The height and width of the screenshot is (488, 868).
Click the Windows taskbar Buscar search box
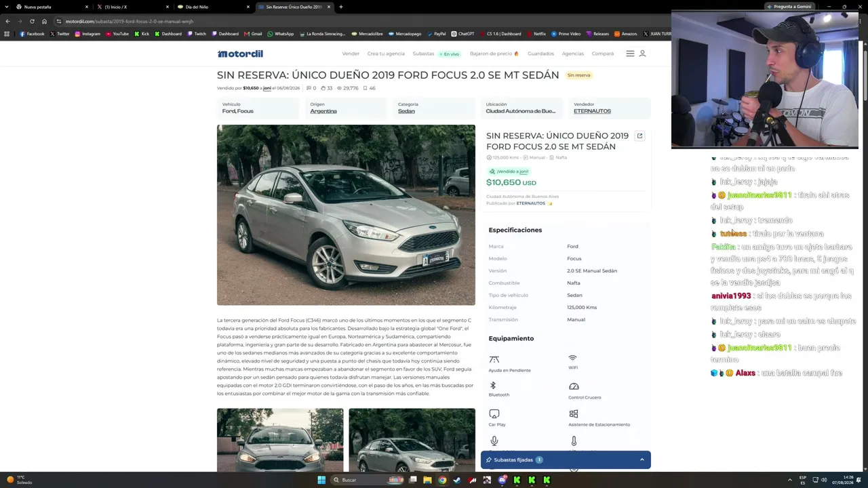pos(368,480)
